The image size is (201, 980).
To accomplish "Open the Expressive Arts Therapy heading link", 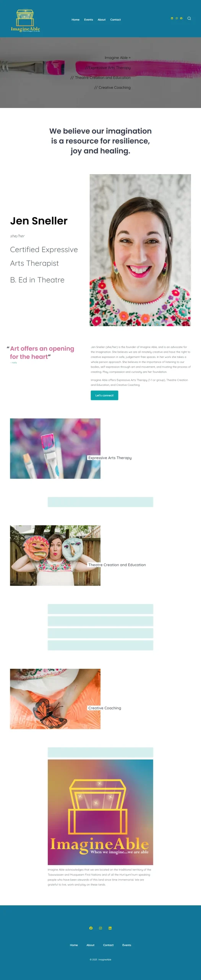I will tap(110, 458).
